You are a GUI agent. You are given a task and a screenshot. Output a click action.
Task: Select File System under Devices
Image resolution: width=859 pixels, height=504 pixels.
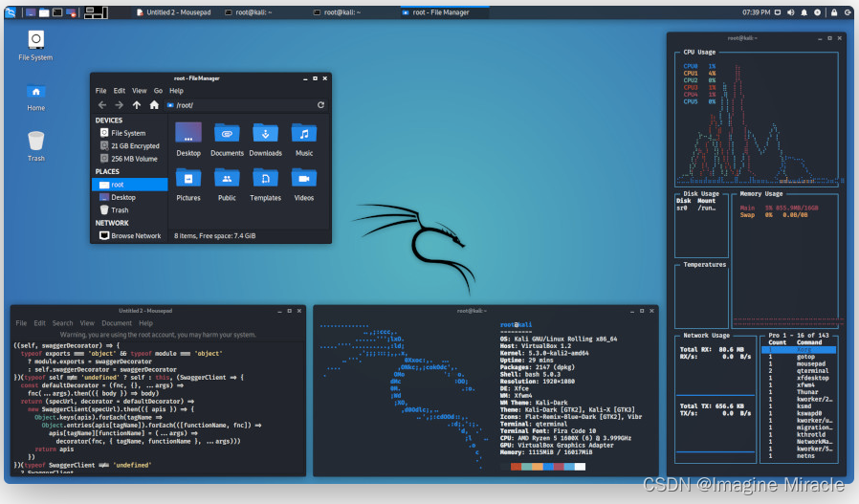pos(129,133)
